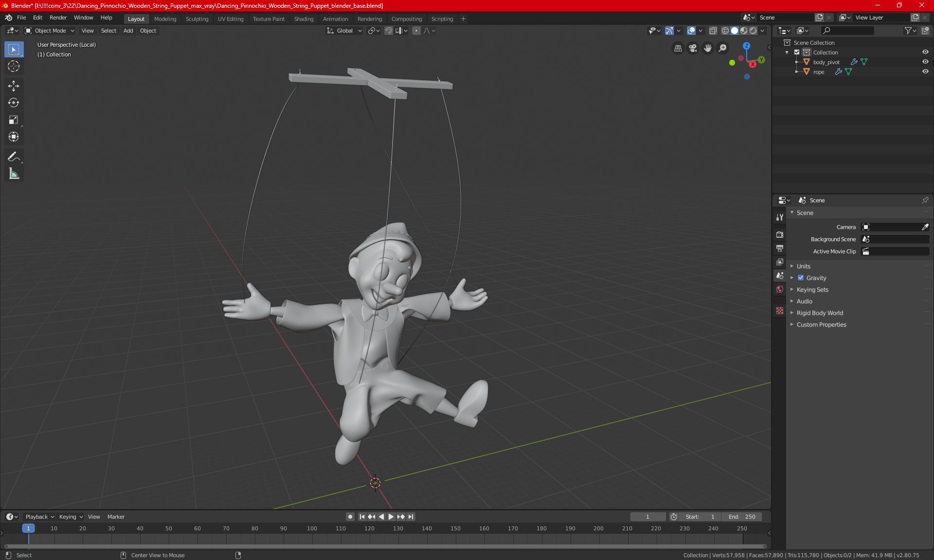Click the current frame number field
The height and width of the screenshot is (560, 934).
pyautogui.click(x=647, y=517)
